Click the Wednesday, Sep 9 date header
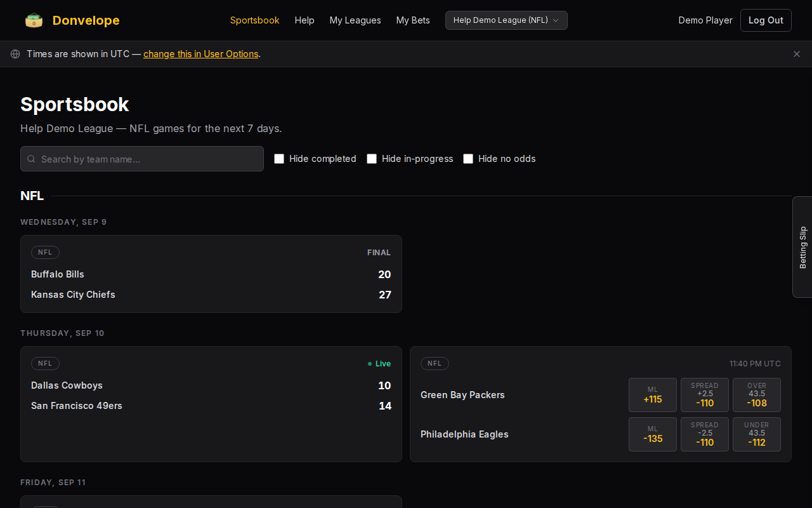The height and width of the screenshot is (508, 812). 63,222
